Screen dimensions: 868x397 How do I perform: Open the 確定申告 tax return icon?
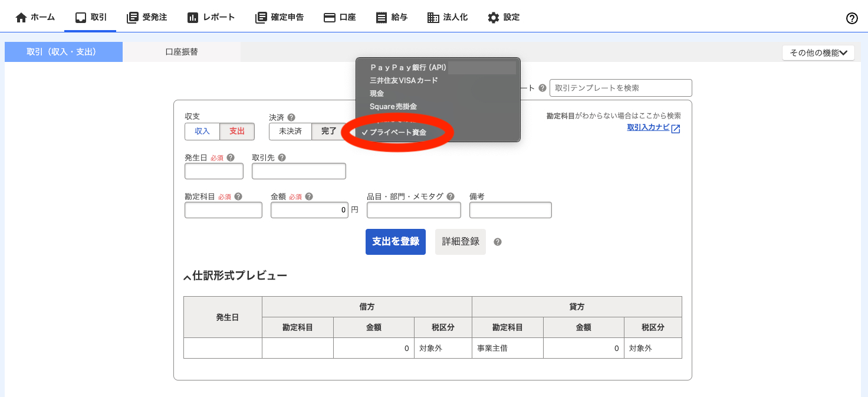point(260,17)
